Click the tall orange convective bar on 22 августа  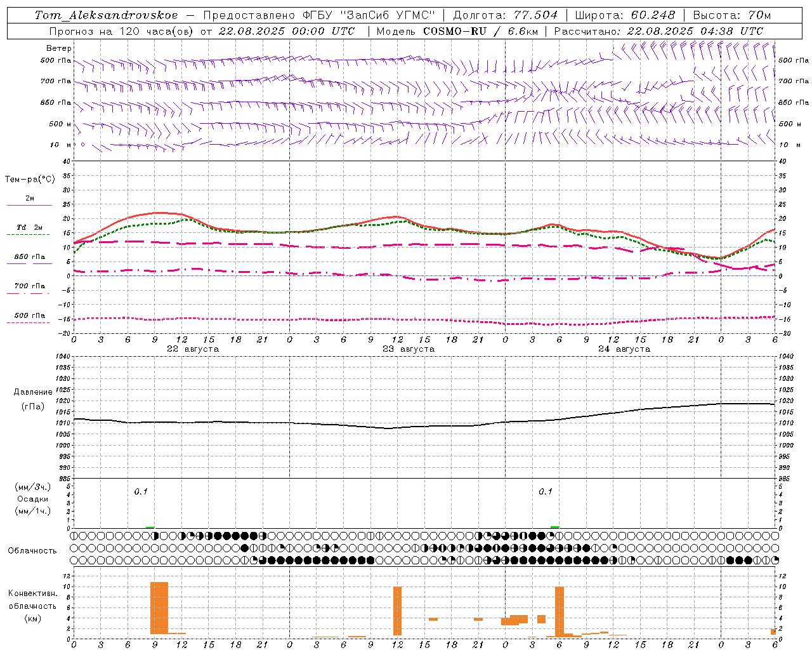click(x=159, y=608)
